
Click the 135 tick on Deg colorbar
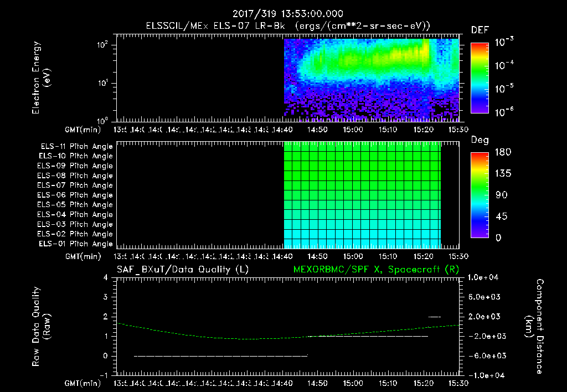503,174
